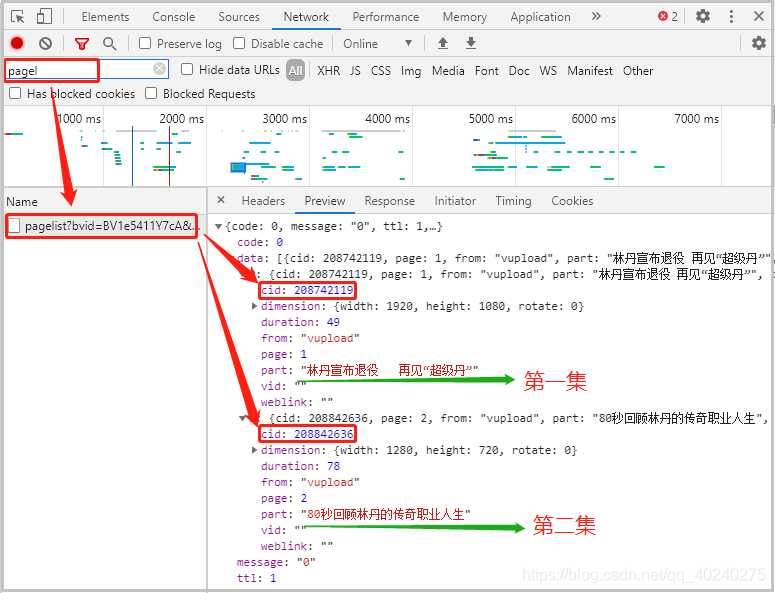Check Blocked Requests option

pyautogui.click(x=151, y=93)
